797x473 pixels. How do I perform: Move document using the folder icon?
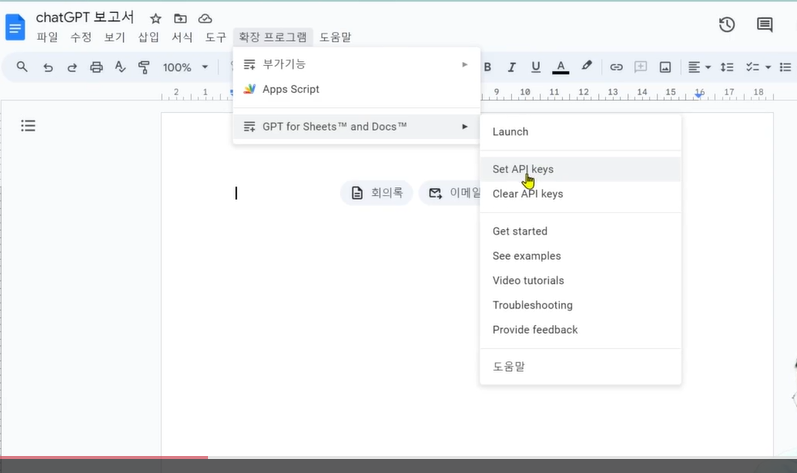click(180, 19)
